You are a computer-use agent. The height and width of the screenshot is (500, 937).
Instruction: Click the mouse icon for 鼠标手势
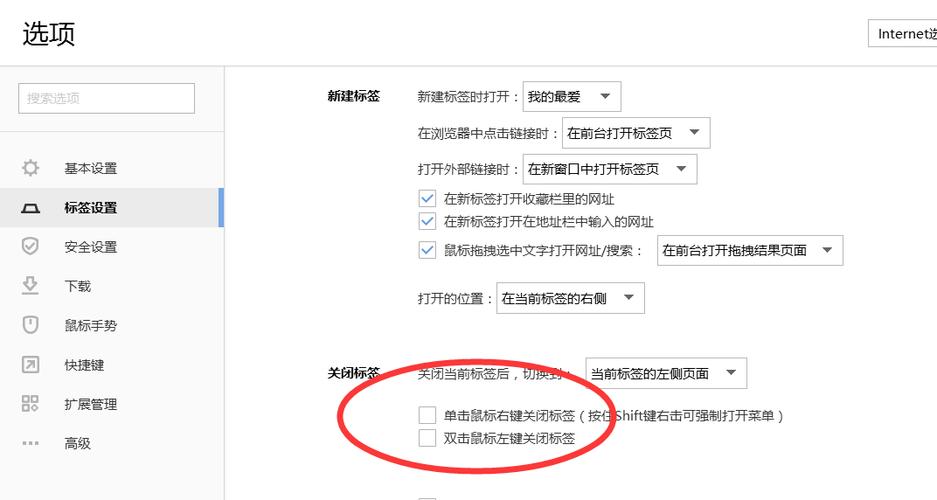pos(30,325)
